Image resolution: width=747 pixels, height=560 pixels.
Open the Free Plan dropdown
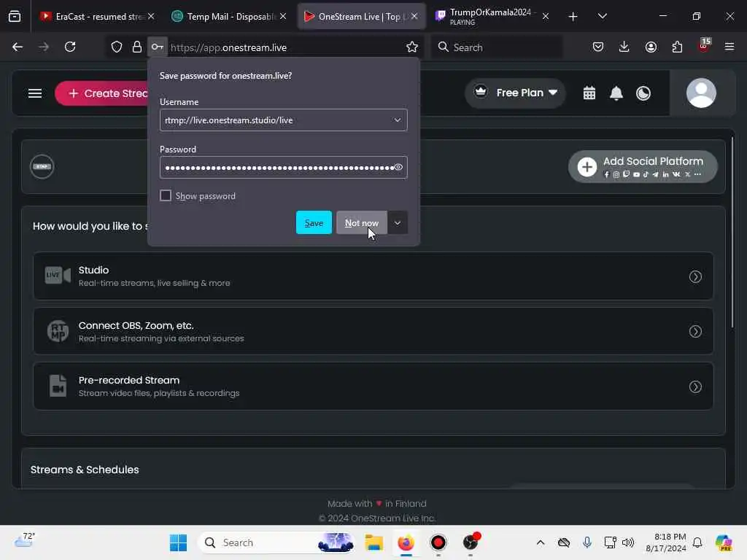point(515,93)
